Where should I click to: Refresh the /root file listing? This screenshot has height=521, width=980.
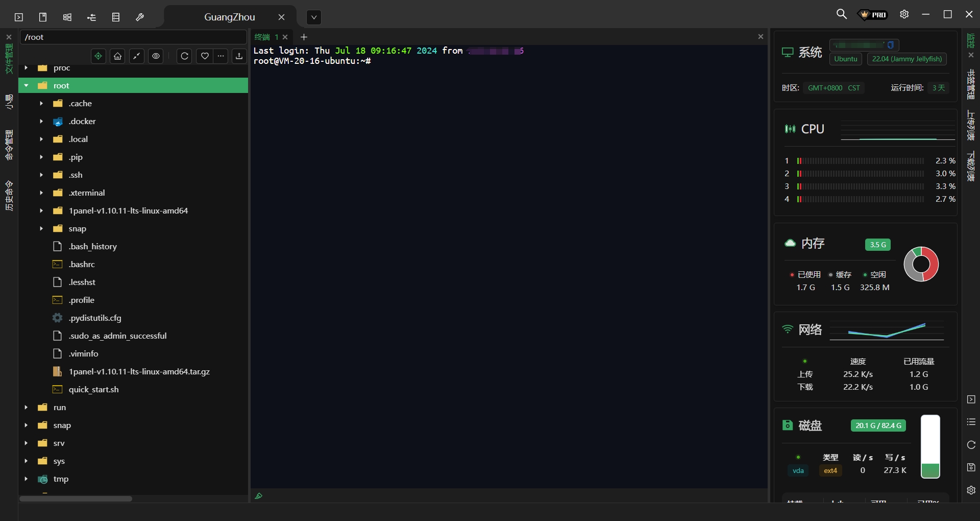[184, 56]
